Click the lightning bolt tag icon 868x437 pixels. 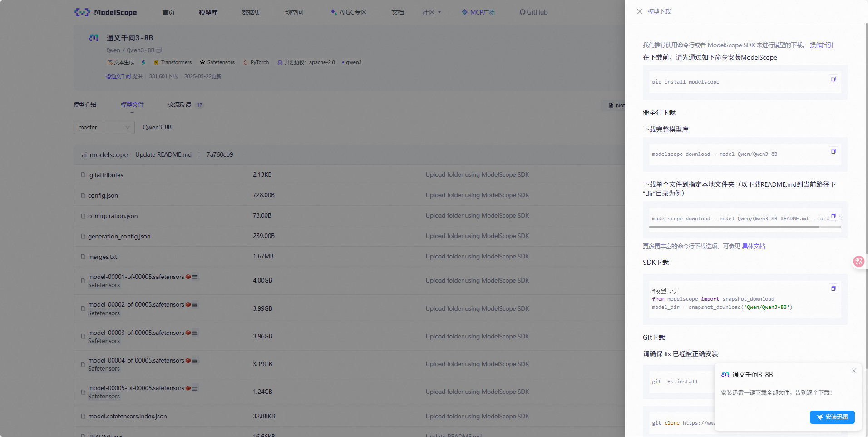[x=143, y=62]
